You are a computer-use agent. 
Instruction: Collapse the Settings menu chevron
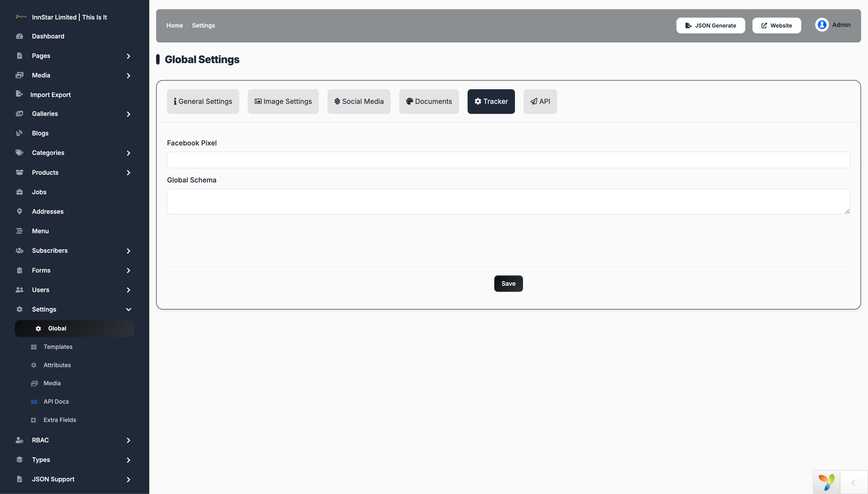coord(128,310)
